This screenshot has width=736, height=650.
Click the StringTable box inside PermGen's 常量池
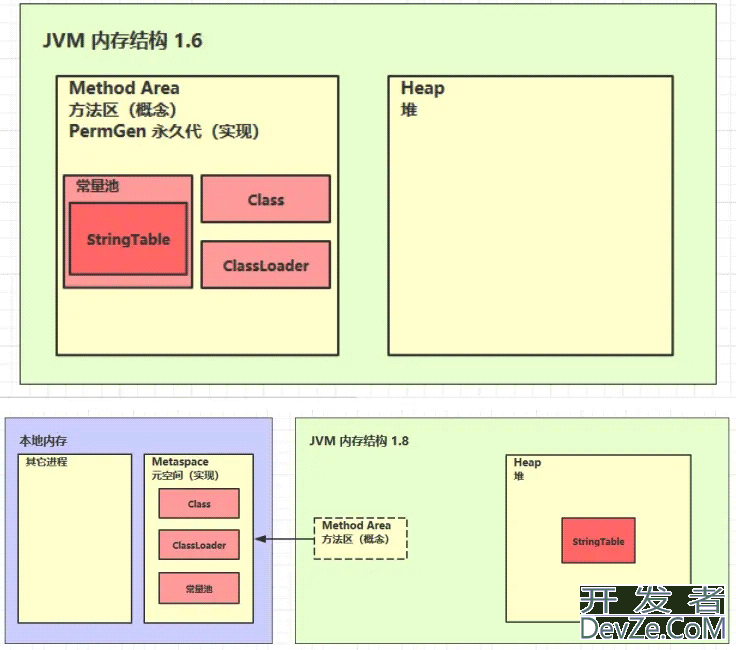(128, 239)
